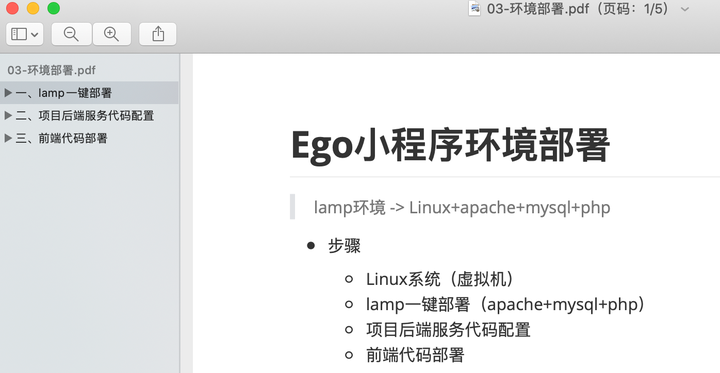Zoom in with the plus magnifier
The width and height of the screenshot is (720, 373).
112,34
